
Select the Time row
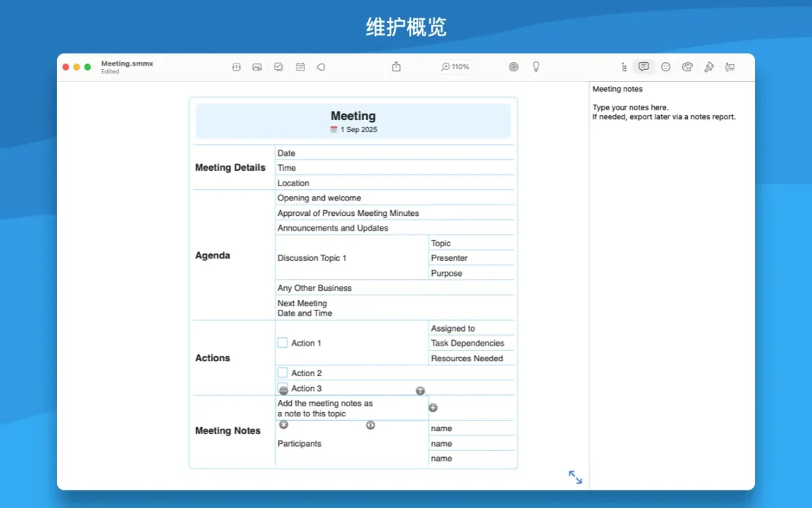pos(395,167)
